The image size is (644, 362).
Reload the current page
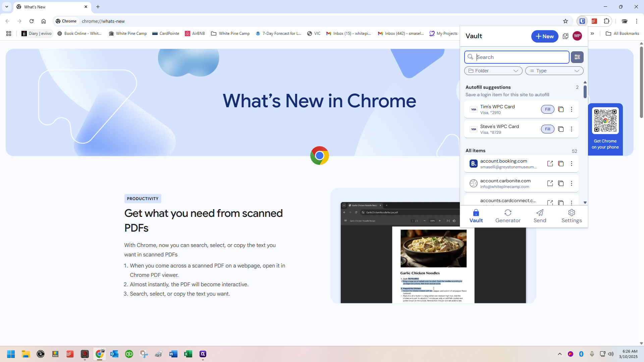coord(32,21)
